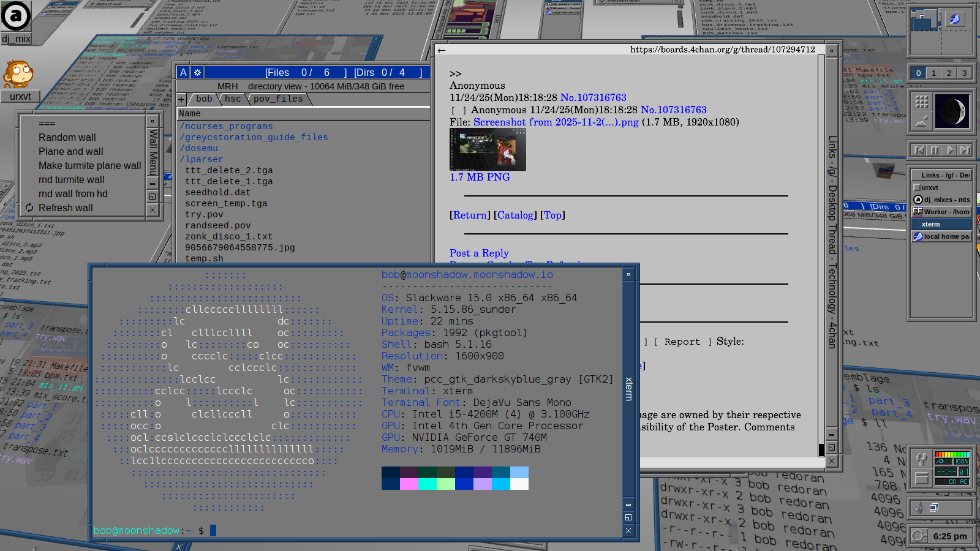Screen dimensions: 980x551
Task: Open /greycstoration_guide_files directory
Action: 254,138
